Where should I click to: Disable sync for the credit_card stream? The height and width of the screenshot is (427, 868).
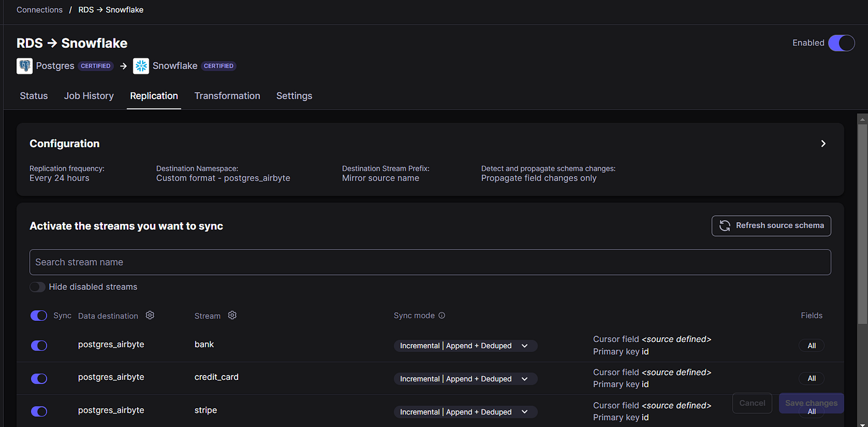tap(39, 379)
